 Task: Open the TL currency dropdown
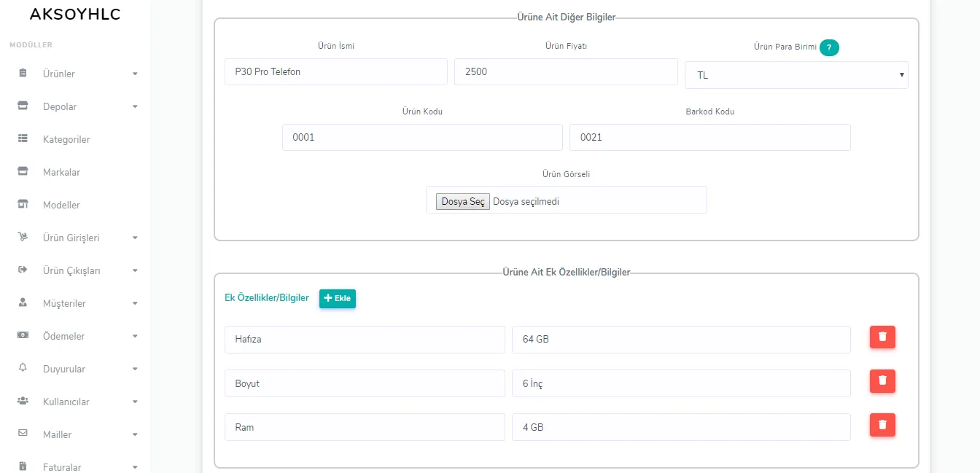(x=796, y=75)
